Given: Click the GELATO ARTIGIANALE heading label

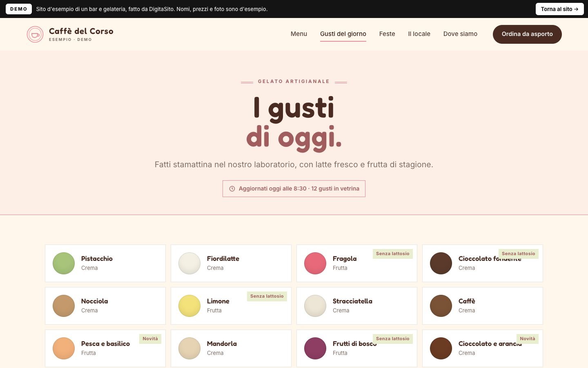Looking at the screenshot, I should [x=294, y=81].
